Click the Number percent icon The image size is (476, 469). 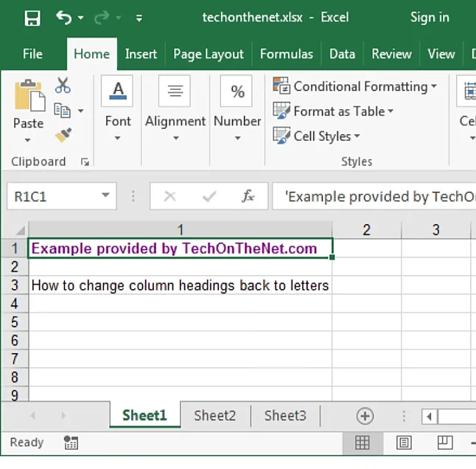[237, 91]
